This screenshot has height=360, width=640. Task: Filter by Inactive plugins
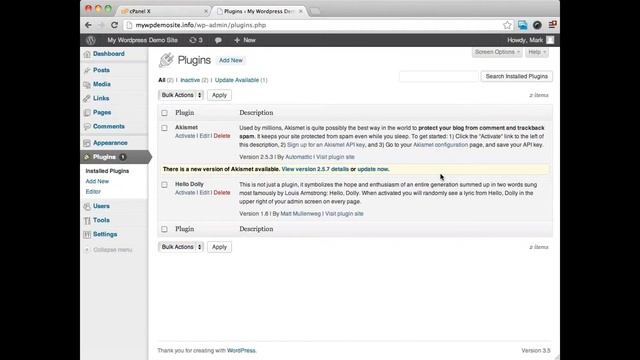coord(190,80)
